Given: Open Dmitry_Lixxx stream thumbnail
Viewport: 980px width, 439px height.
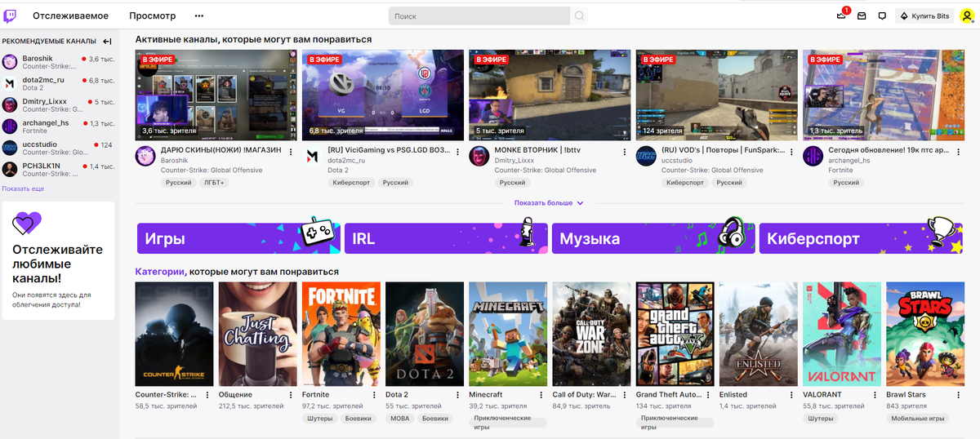Looking at the screenshot, I should click(x=549, y=95).
